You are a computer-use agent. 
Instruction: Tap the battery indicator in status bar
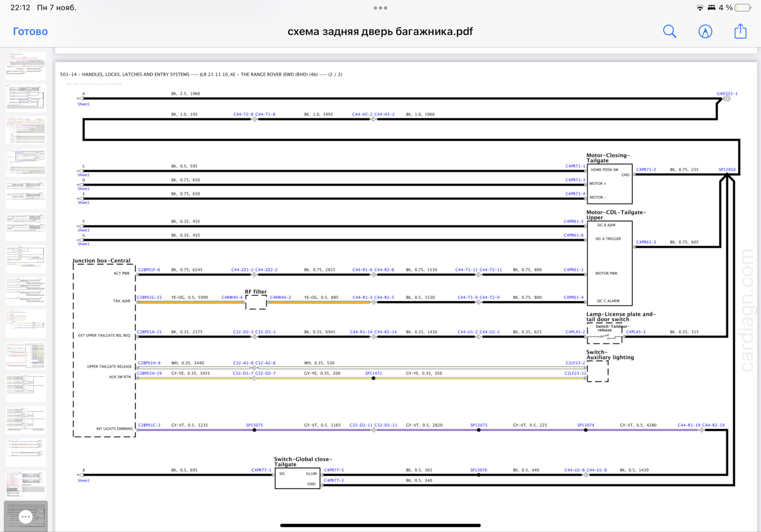pos(742,8)
